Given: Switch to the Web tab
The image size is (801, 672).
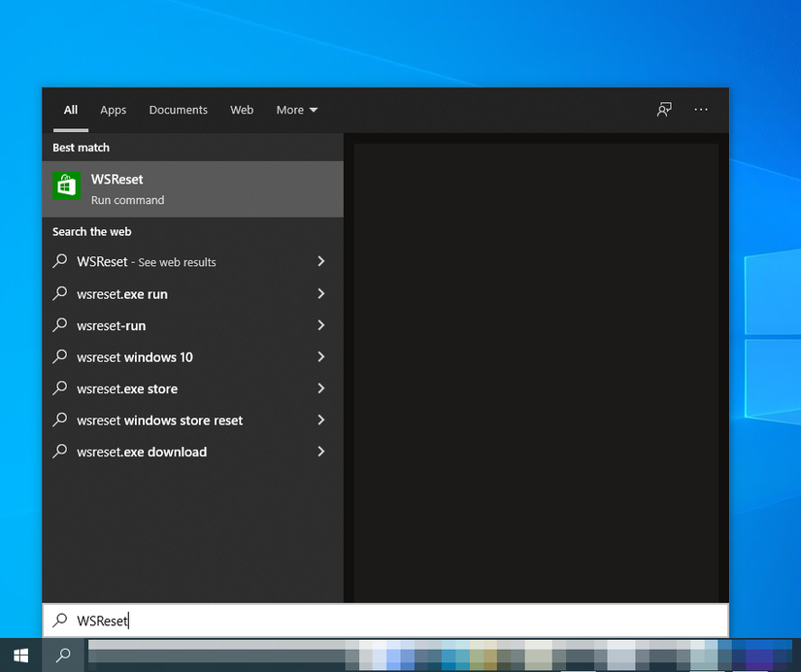Looking at the screenshot, I should [242, 110].
